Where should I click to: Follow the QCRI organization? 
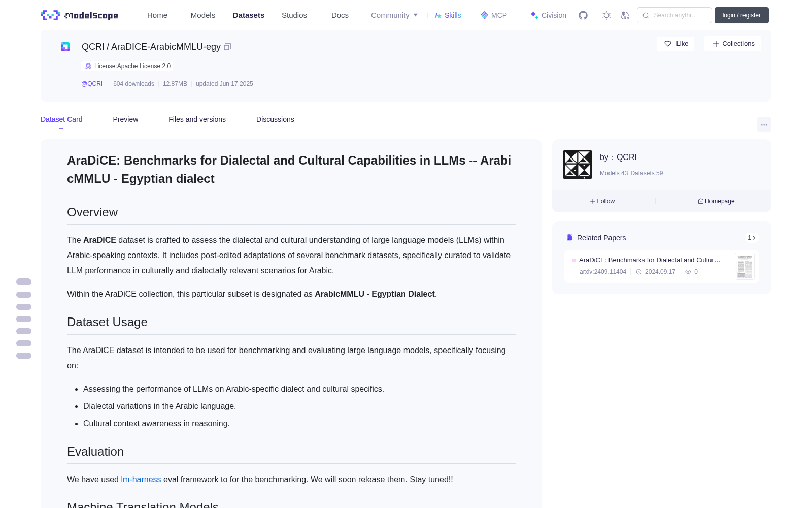[602, 201]
